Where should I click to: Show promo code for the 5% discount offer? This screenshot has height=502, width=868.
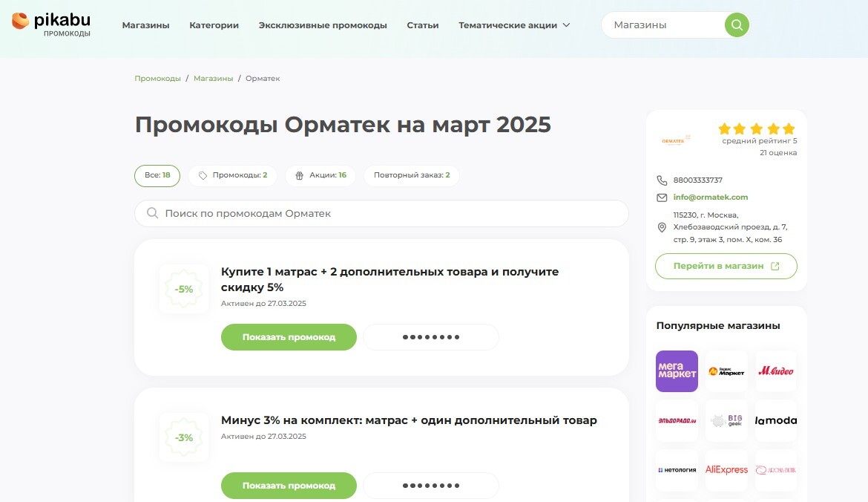(x=289, y=337)
